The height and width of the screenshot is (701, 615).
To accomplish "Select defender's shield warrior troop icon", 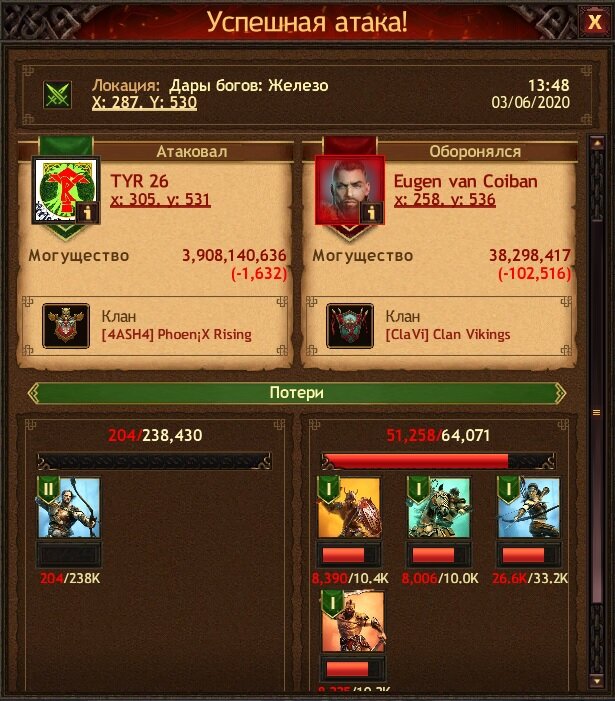I will click(349, 507).
